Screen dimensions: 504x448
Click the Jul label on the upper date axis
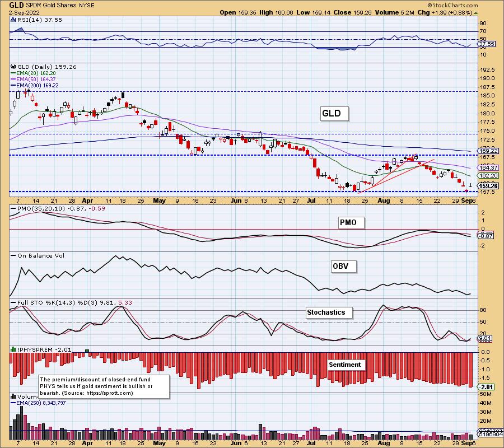311,200
